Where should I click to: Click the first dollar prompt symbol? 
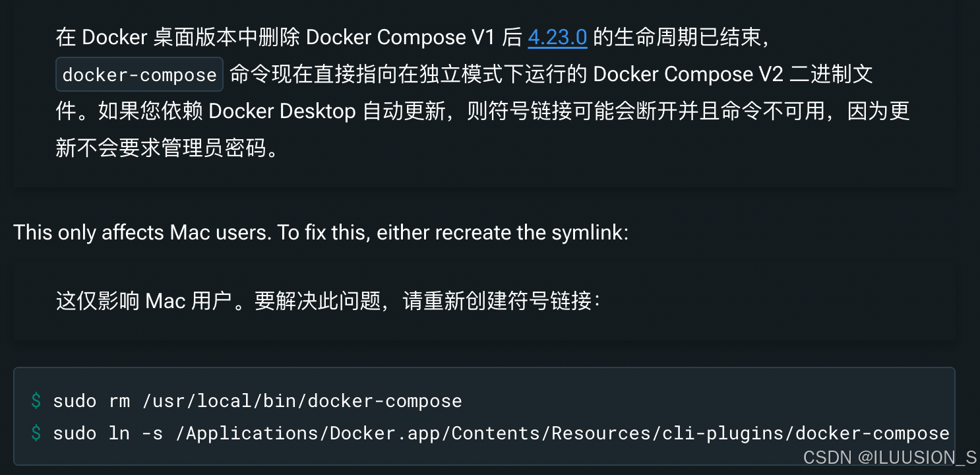[36, 400]
